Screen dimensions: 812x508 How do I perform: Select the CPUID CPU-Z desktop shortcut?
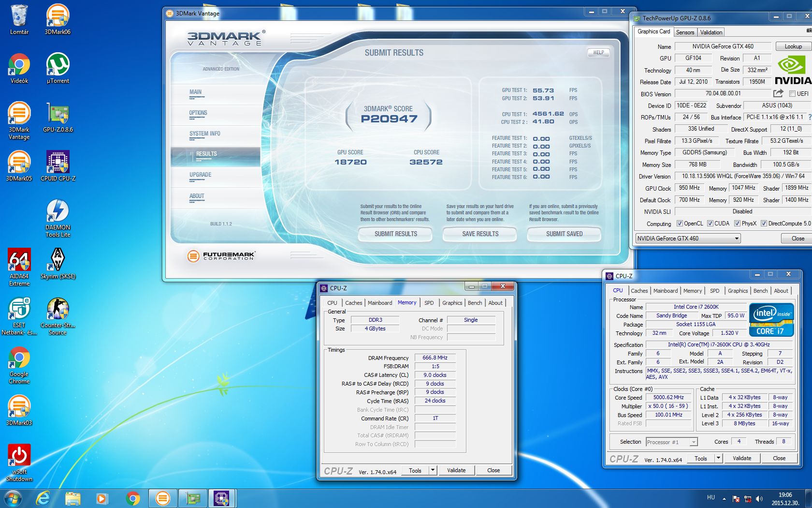pos(58,163)
